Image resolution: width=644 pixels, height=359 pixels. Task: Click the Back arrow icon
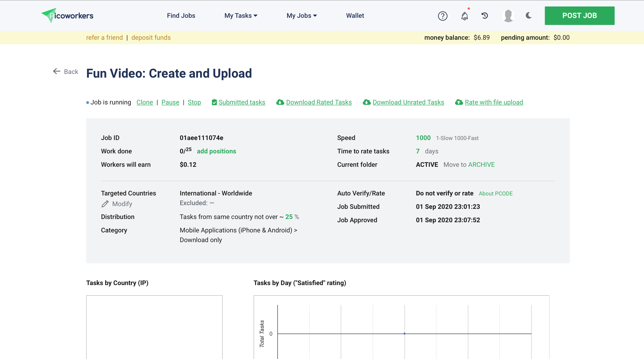pyautogui.click(x=56, y=71)
